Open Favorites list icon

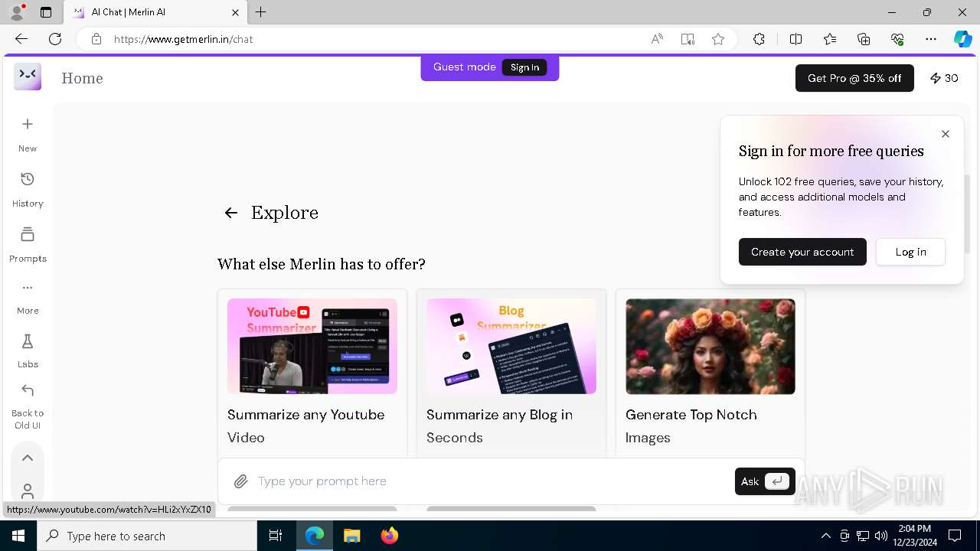[x=830, y=39]
